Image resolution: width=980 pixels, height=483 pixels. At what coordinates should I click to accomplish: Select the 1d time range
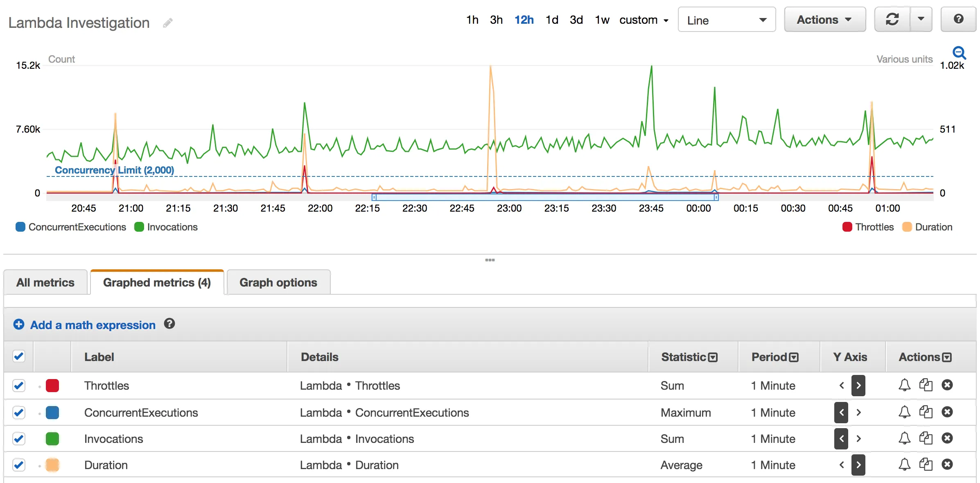click(x=551, y=20)
